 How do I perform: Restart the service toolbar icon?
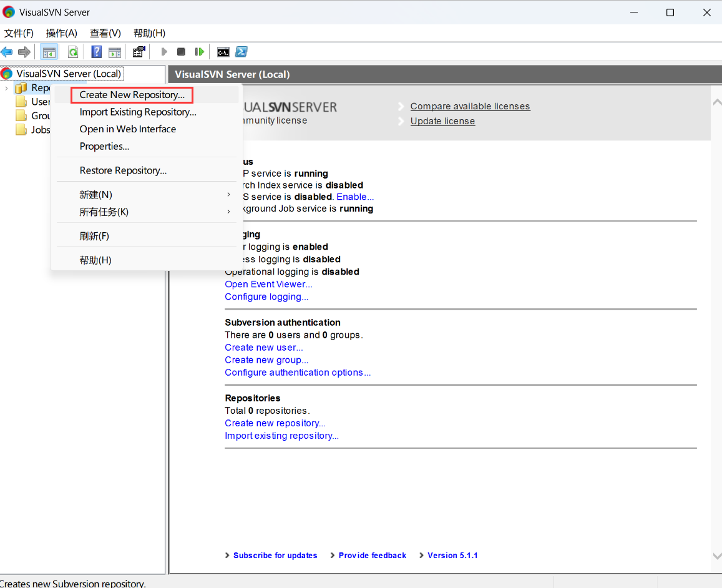(199, 52)
